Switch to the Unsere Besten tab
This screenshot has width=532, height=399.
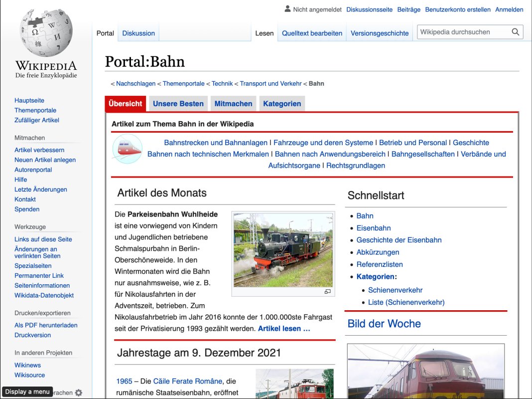point(178,103)
